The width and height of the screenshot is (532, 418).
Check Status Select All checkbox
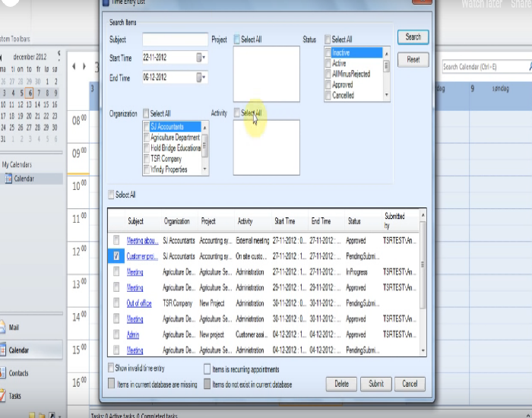[x=328, y=40]
